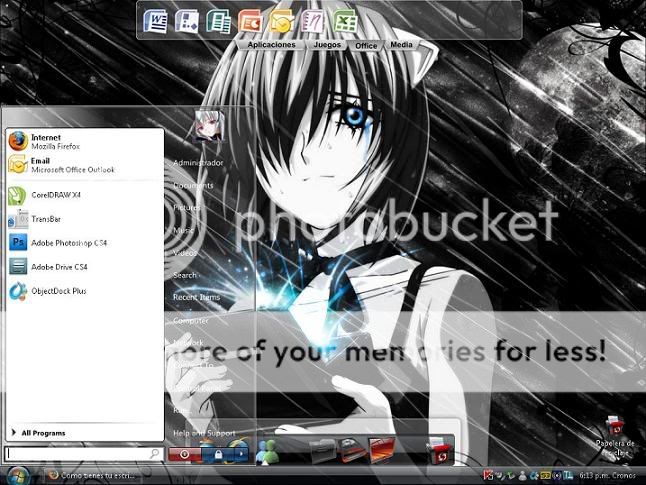Select the Media dock tab
Viewport: 646px width, 485px height.
point(401,45)
